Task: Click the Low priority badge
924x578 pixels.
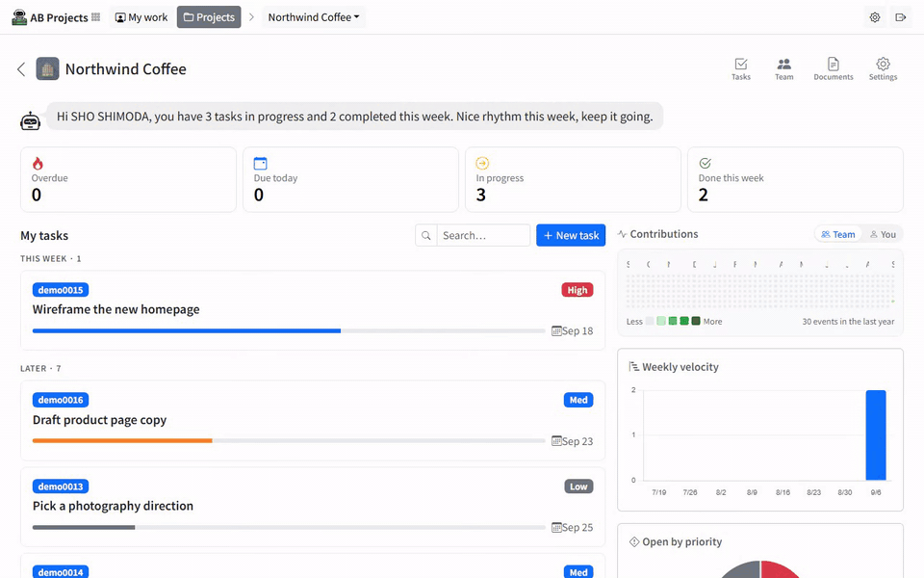Action: 578,486
